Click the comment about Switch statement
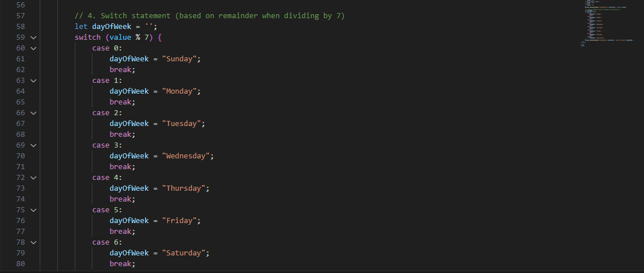The width and height of the screenshot is (644, 273). [x=209, y=16]
